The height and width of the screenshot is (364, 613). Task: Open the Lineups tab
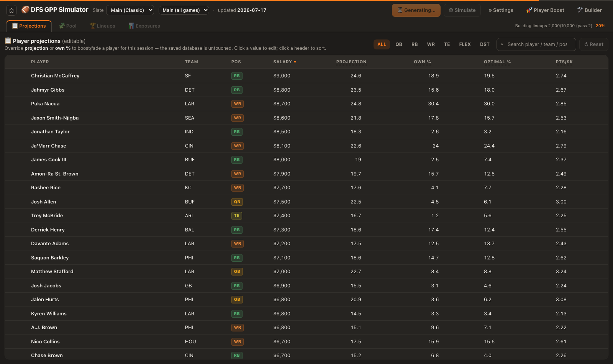click(102, 26)
